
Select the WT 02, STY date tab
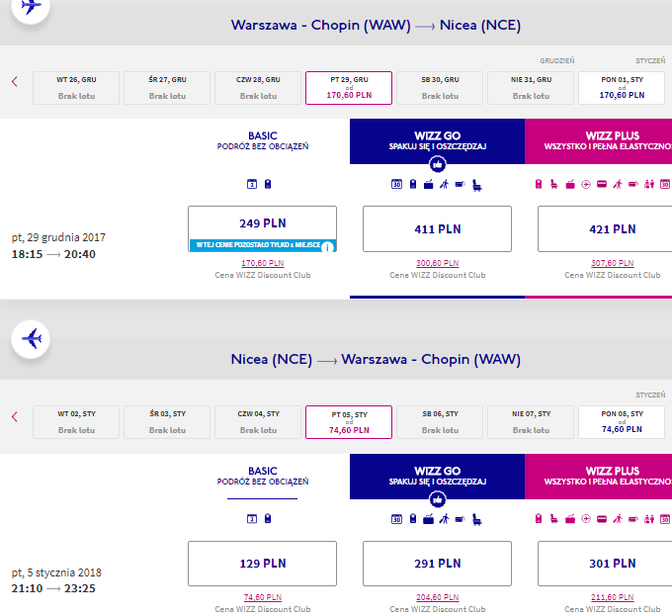(x=76, y=422)
